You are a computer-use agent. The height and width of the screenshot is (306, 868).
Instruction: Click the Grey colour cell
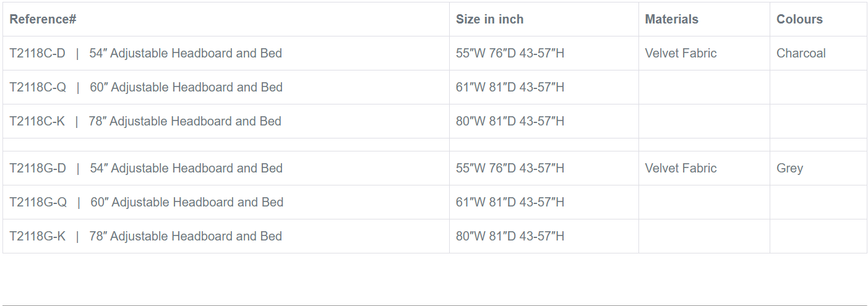[789, 168]
